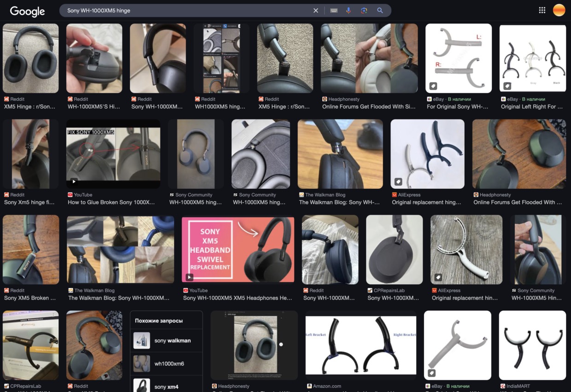Open Amazon.com Left Bracket Right Bracket image
This screenshot has height=392, width=571.
[x=361, y=345]
